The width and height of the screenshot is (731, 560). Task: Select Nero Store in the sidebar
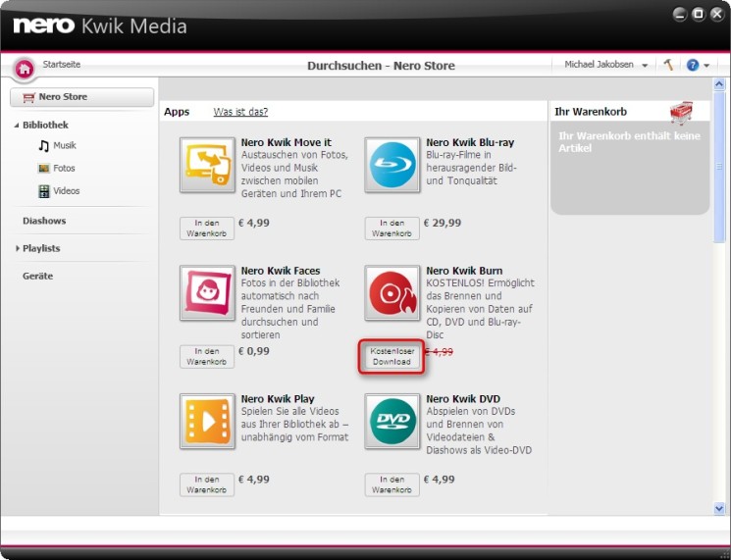(x=81, y=97)
